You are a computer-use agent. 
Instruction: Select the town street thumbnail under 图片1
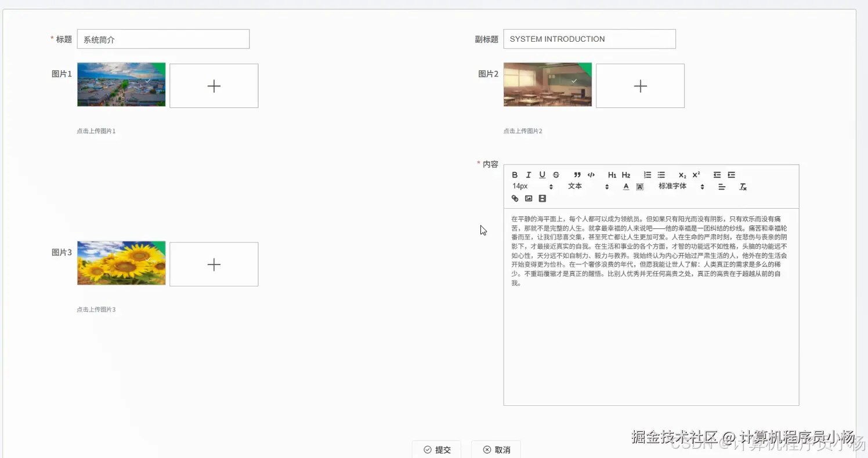(121, 85)
